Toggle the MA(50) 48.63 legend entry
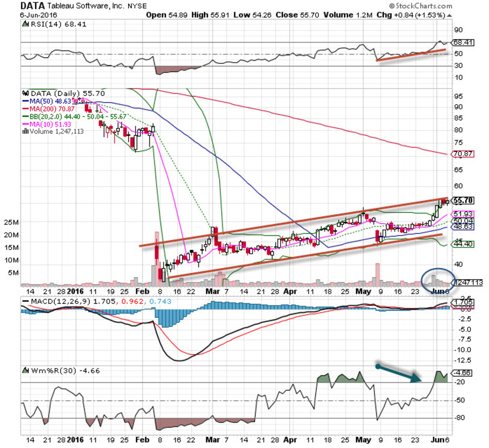The width and height of the screenshot is (489, 448). 47,101
